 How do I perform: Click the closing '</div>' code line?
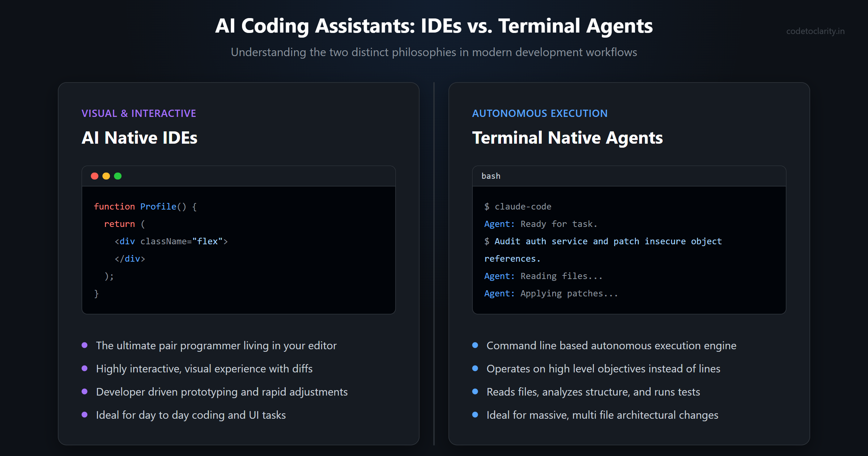click(130, 259)
